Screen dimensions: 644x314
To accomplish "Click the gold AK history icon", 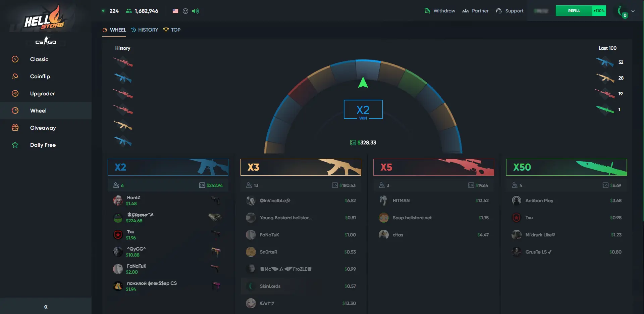I will pyautogui.click(x=123, y=125).
